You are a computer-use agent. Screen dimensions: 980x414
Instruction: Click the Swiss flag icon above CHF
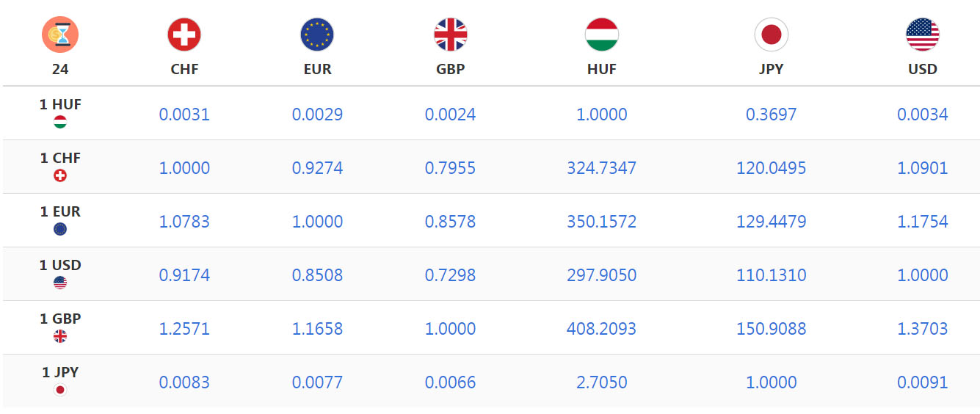tap(184, 34)
